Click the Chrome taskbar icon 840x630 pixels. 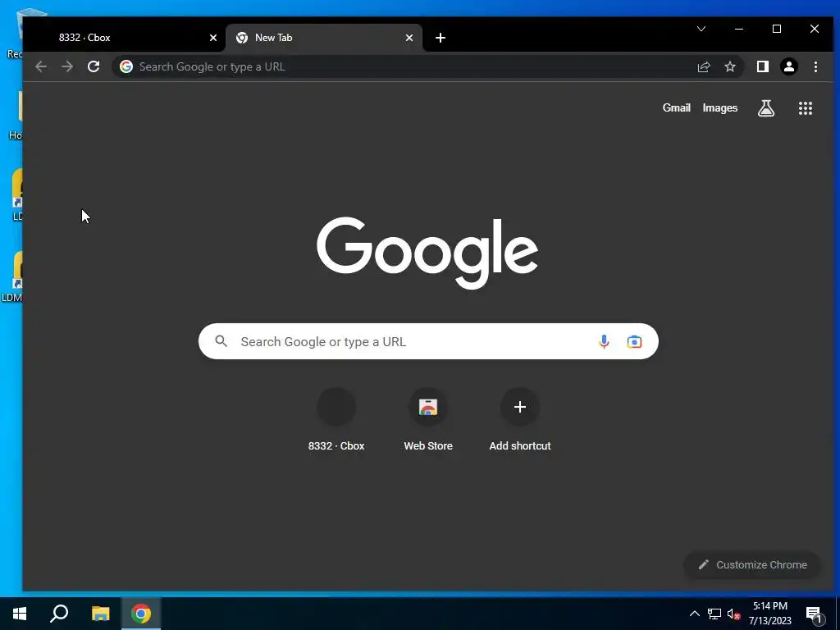pos(141,614)
